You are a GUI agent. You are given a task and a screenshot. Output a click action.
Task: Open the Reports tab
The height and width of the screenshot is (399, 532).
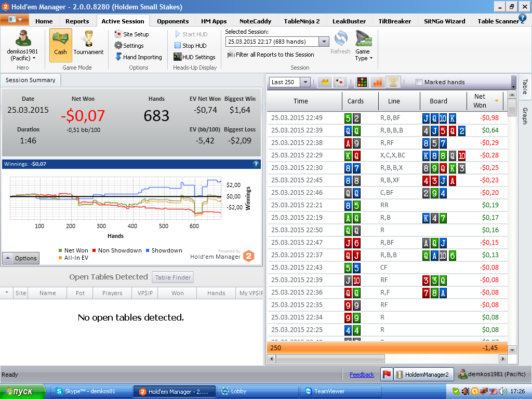click(x=77, y=21)
